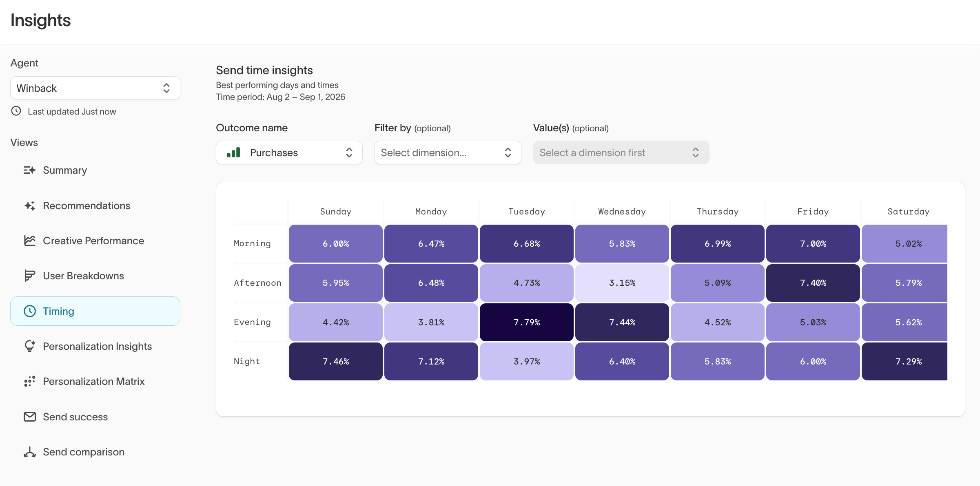Click the Evening row label
Image resolution: width=980 pixels, height=486 pixels.
(252, 322)
